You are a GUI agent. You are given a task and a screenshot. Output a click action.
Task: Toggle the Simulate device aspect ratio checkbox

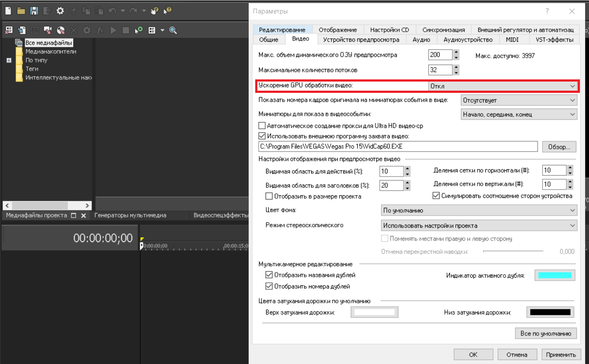pyautogui.click(x=436, y=196)
